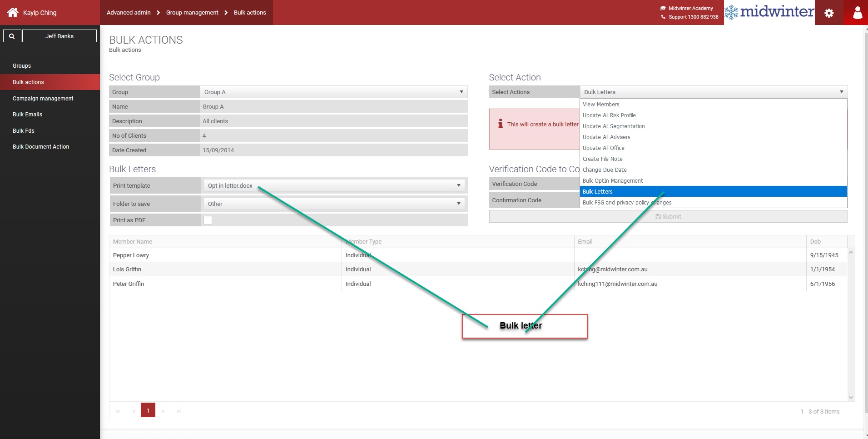This screenshot has width=868, height=439.
Task: Click the table scroll down arrow
Action: [851, 398]
